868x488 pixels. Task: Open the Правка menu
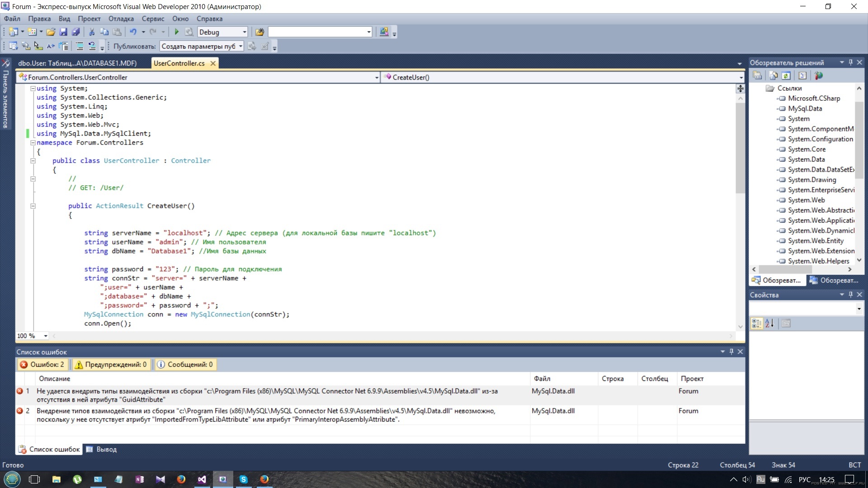39,19
